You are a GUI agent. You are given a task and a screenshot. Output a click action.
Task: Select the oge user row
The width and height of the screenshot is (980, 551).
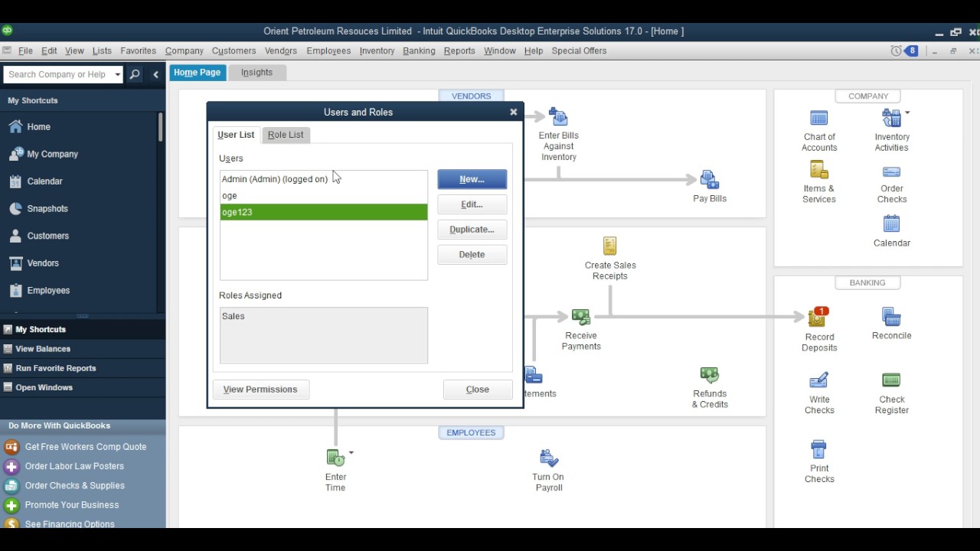click(x=324, y=196)
